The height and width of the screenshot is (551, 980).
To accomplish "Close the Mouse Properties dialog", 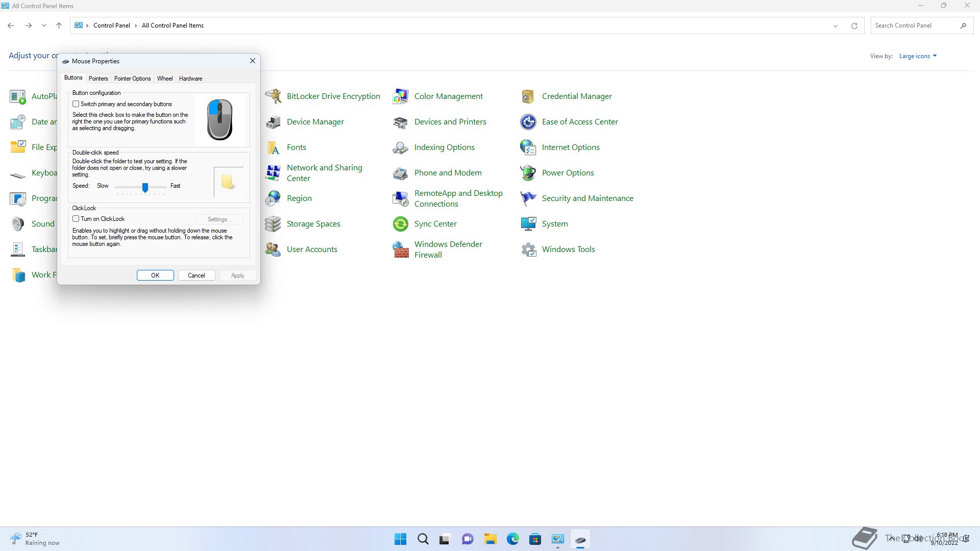I will coord(253,61).
